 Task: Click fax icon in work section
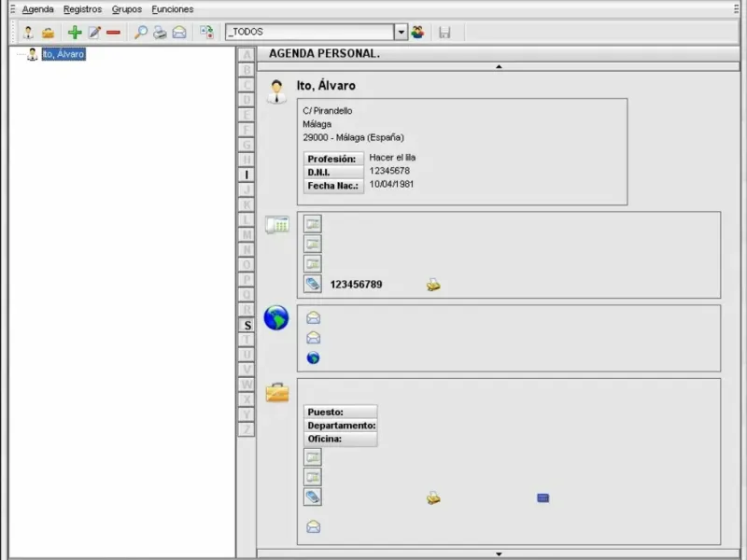point(433,498)
